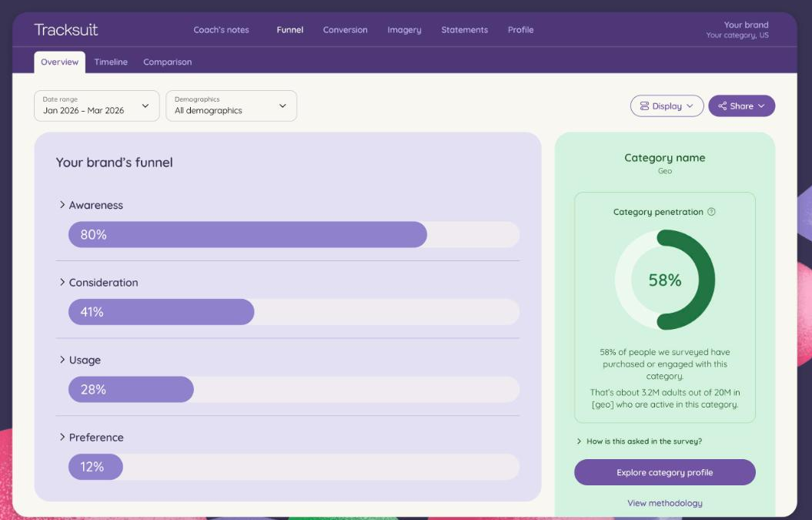812x520 pixels.
Task: Click the Tracksuit logo
Action: (65, 29)
